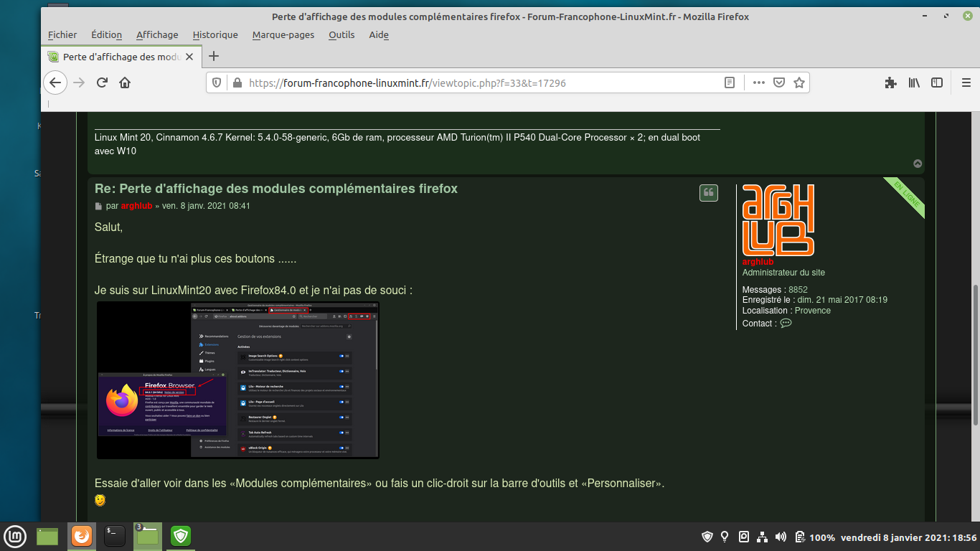Open arghlub's orange avatar image

pos(778,220)
